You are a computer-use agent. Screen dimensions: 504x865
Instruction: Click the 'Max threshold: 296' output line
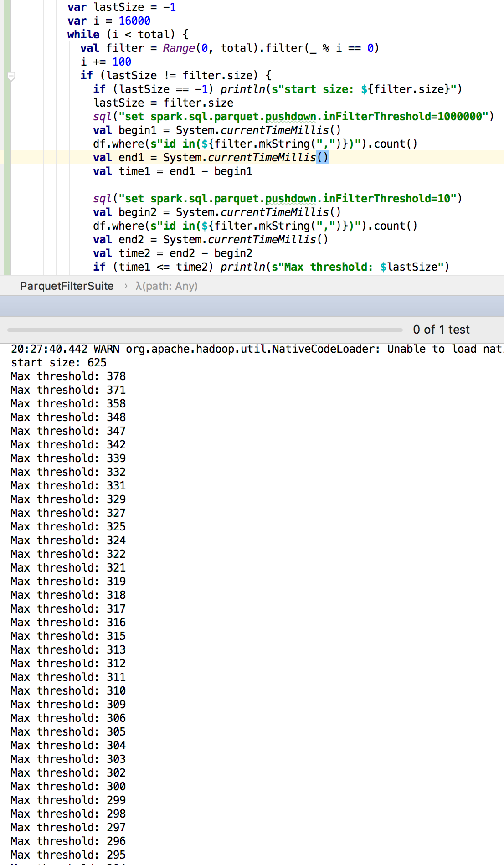[68, 841]
